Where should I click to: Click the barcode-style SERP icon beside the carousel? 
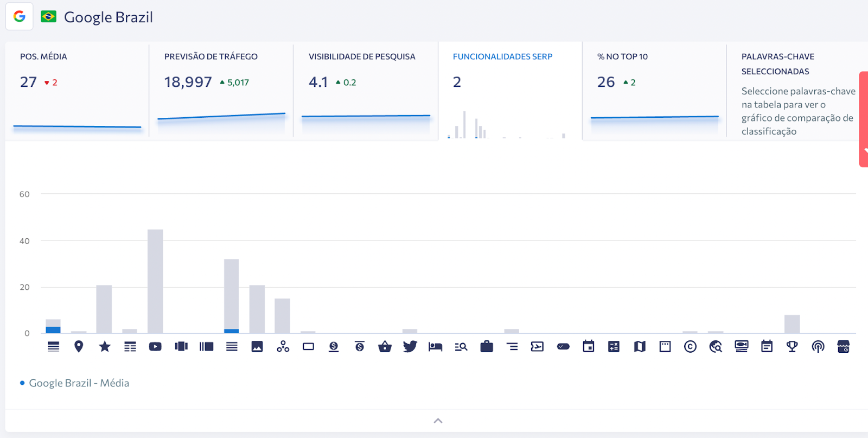coord(206,346)
